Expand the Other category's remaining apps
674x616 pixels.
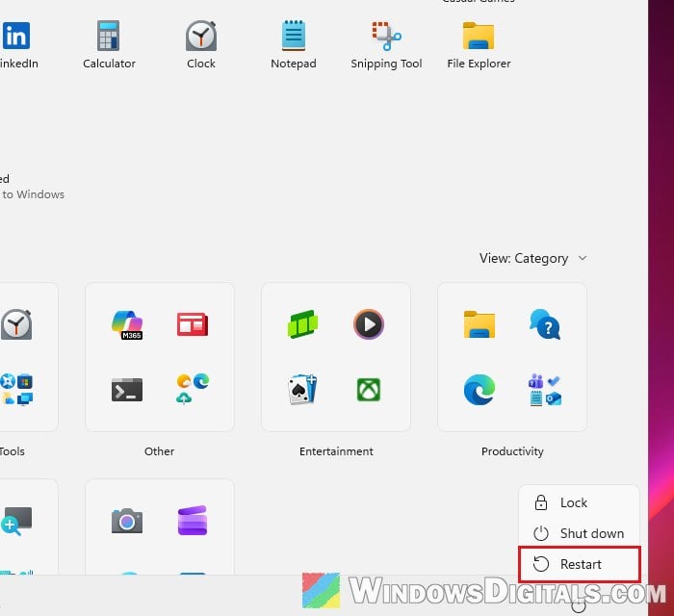[193, 390]
